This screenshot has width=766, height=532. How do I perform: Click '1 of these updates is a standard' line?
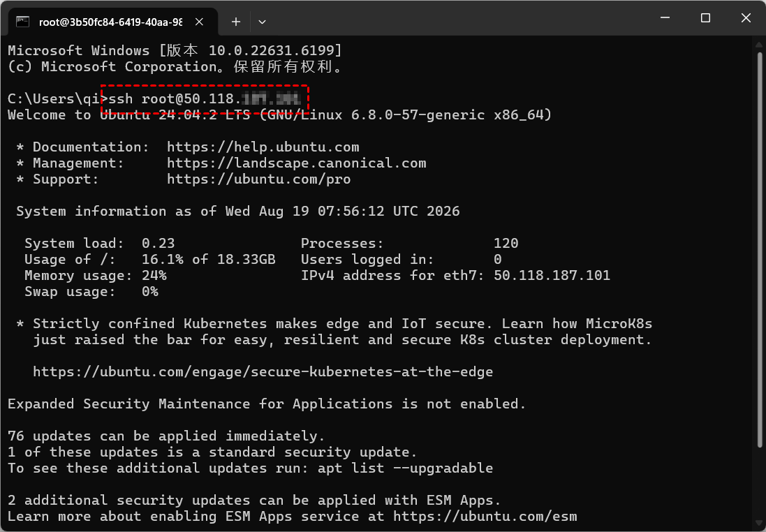tap(212, 452)
